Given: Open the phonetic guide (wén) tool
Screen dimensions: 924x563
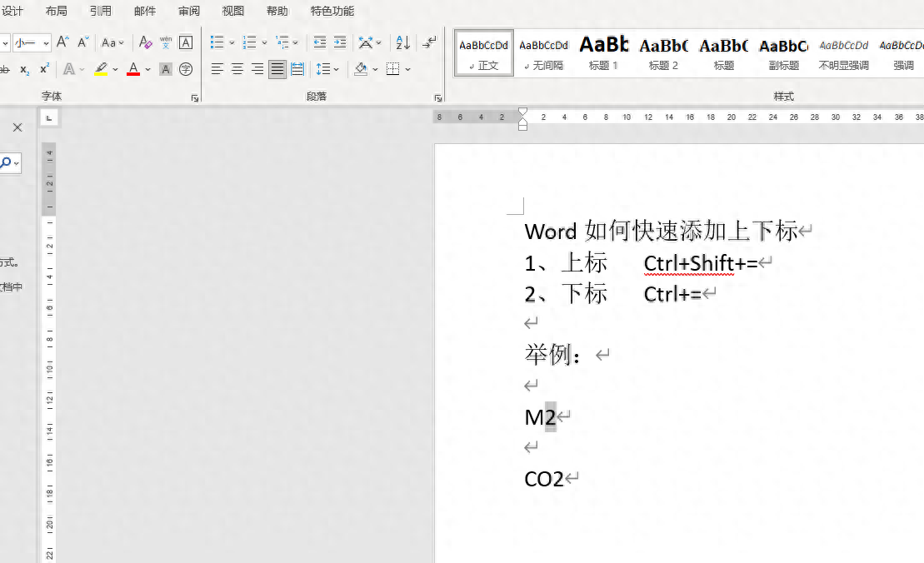Looking at the screenshot, I should [166, 42].
